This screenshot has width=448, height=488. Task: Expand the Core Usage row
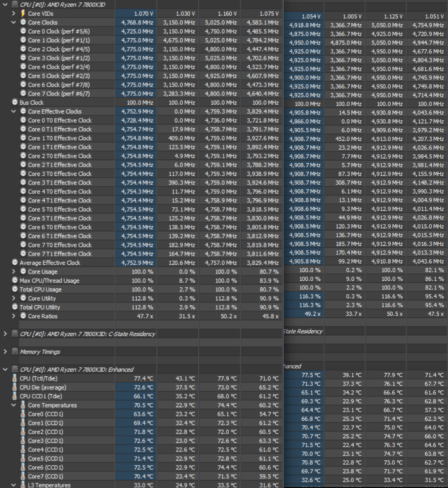[14, 272]
